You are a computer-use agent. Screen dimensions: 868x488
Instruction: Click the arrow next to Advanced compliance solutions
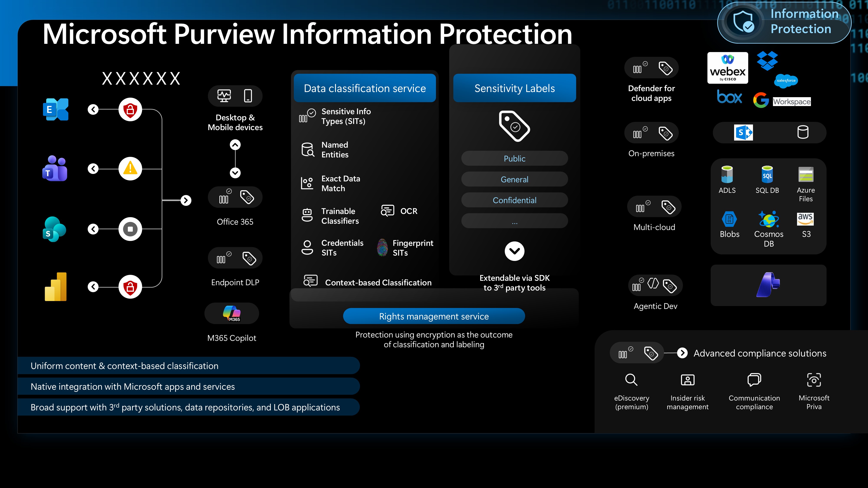point(682,353)
